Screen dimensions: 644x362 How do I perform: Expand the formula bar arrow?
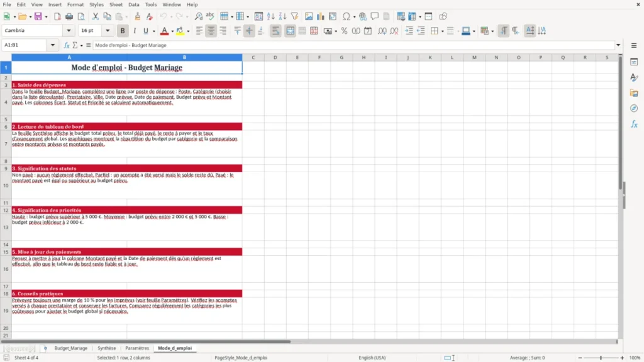618,45
